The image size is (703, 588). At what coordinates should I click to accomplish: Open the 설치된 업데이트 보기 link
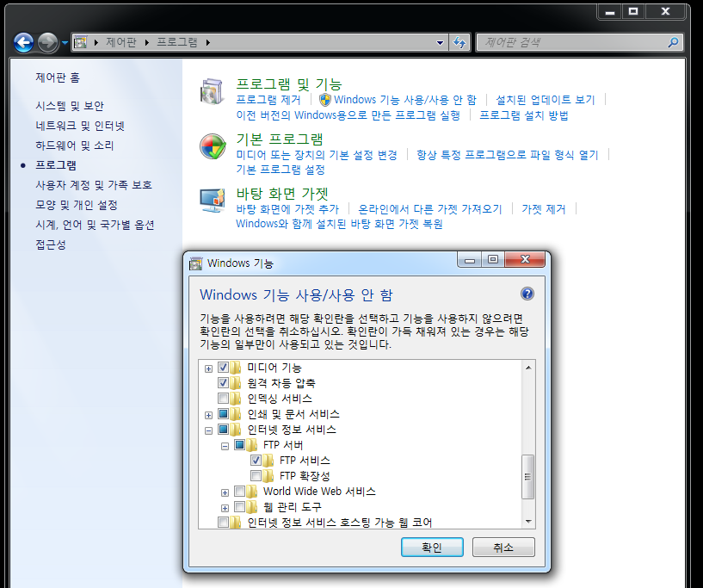tap(546, 100)
